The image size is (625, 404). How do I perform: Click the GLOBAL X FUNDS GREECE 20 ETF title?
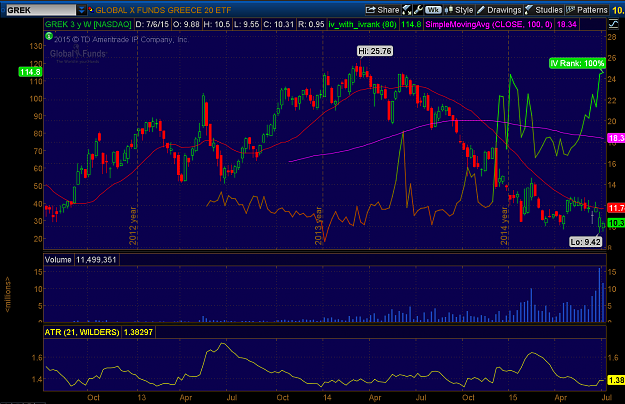click(163, 10)
